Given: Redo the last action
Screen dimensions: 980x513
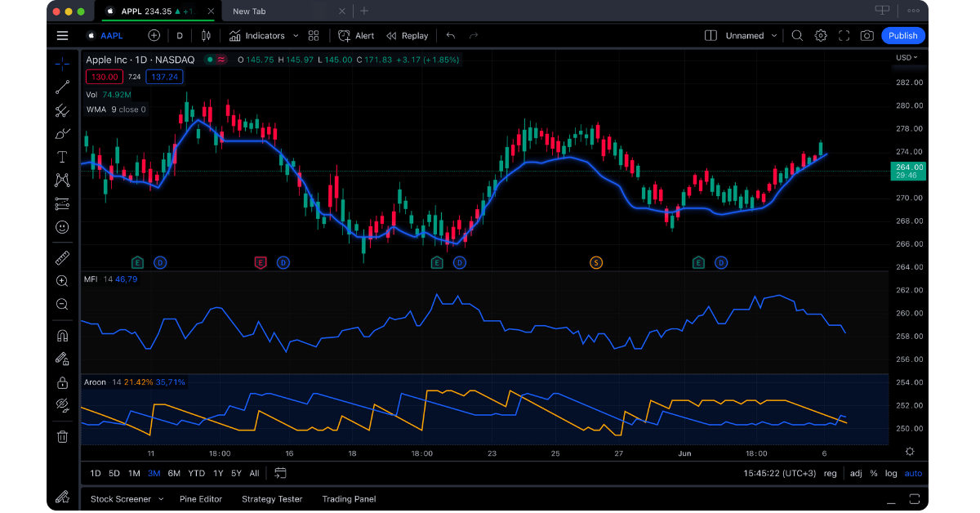Looking at the screenshot, I should click(x=474, y=36).
